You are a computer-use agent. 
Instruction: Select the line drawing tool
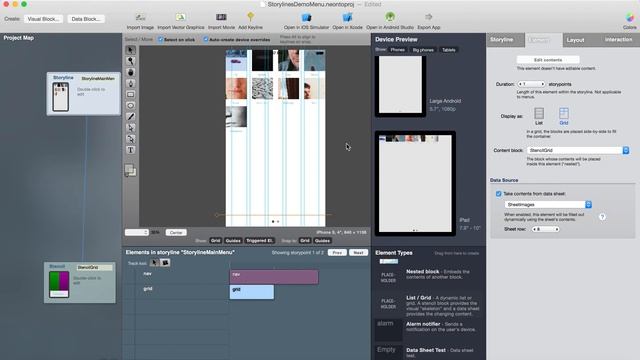pyautogui.click(x=131, y=117)
